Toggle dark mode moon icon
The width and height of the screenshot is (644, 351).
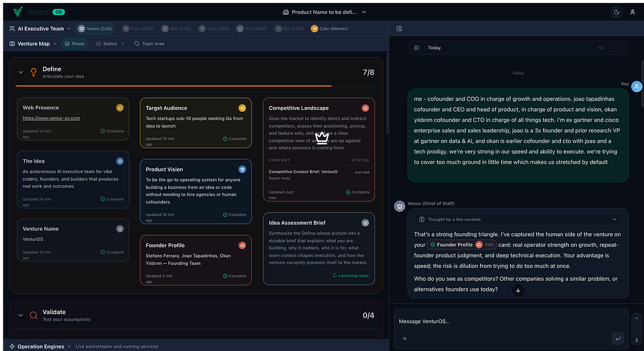[x=616, y=12]
